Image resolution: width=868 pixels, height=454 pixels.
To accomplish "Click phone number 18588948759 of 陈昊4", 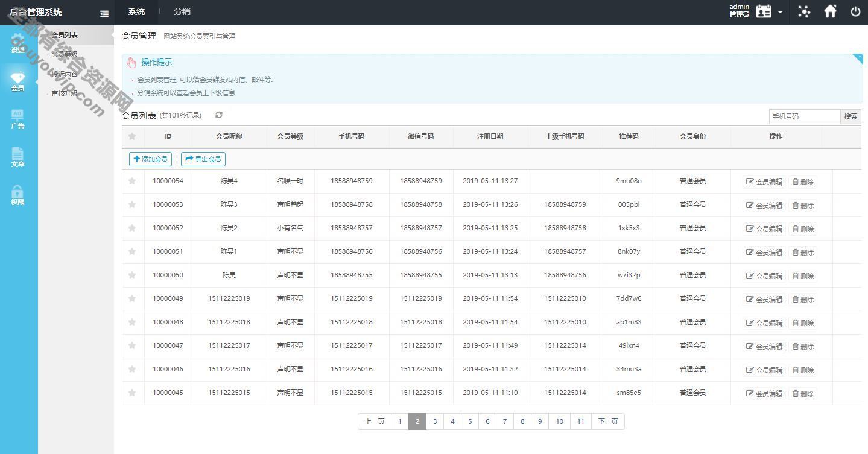I will [352, 181].
